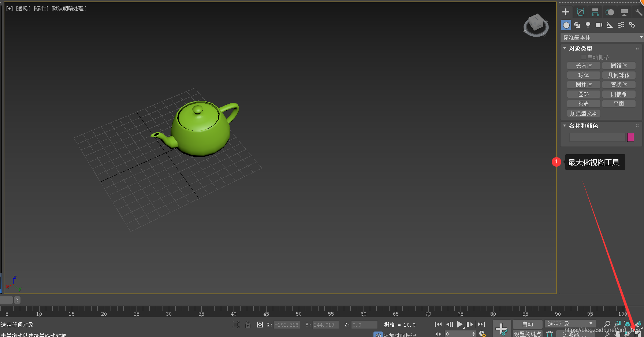Viewport: 644px width, 337px height.
Task: Select the Systems gears icon
Action: coord(632,25)
